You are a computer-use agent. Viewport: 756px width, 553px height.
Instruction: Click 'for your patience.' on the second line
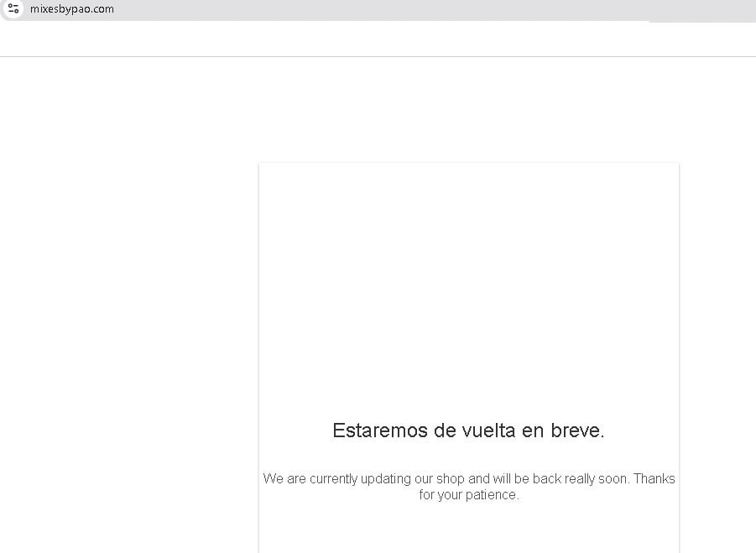(468, 495)
